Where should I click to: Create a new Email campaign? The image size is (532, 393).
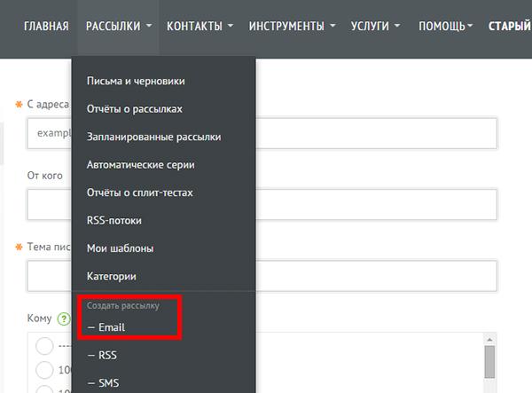[106, 327]
